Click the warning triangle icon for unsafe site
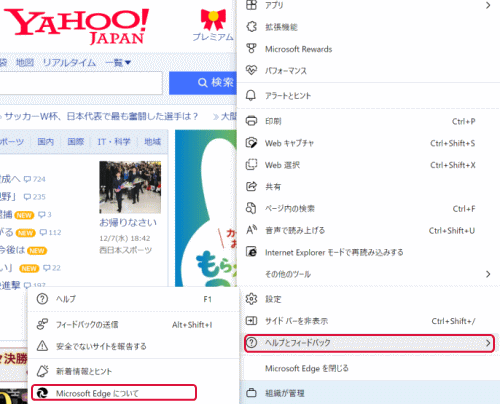 point(42,346)
